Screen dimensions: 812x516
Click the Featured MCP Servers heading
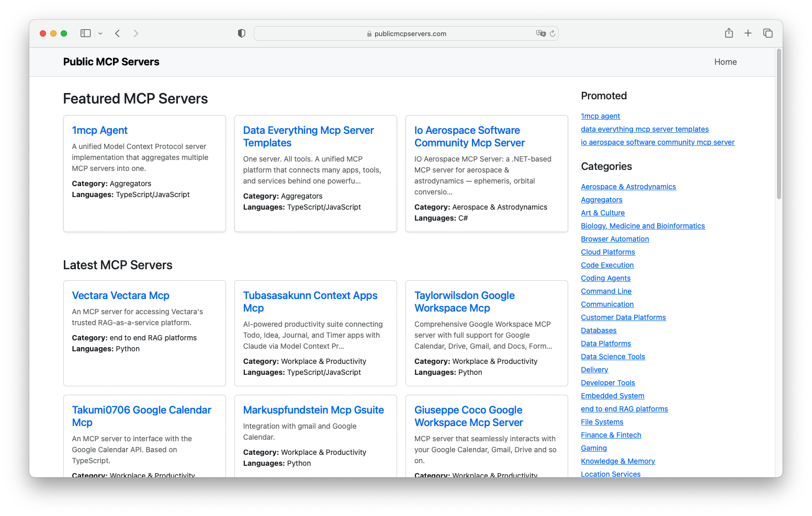(136, 99)
